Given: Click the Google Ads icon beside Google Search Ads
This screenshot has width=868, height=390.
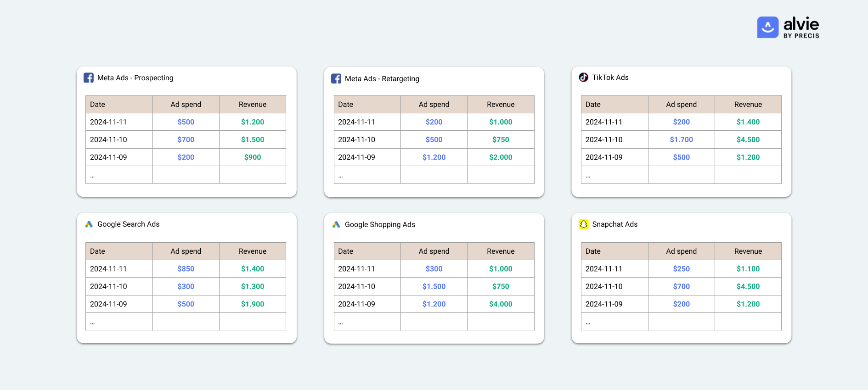Looking at the screenshot, I should [89, 224].
